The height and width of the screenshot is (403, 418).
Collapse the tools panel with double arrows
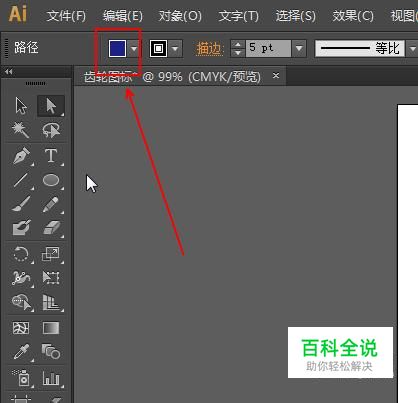9,72
